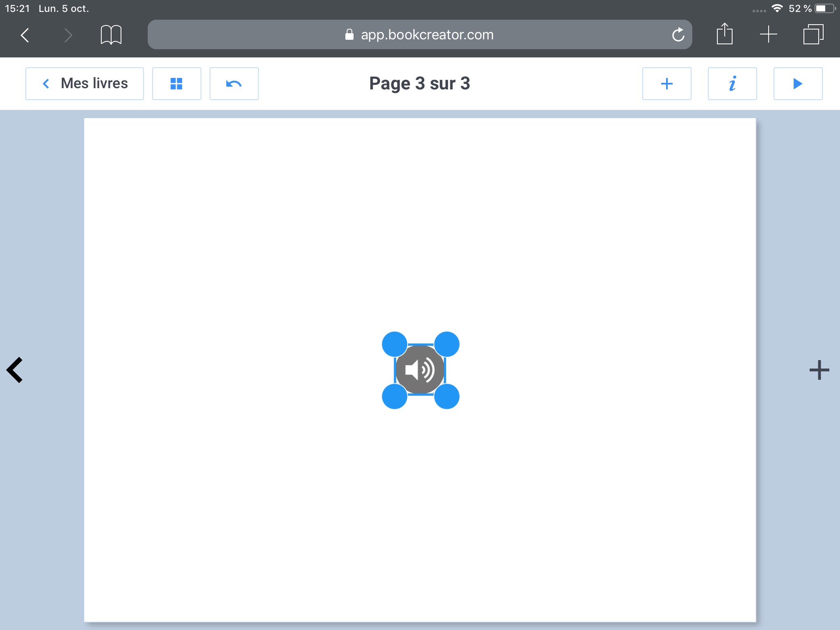840x630 pixels.
Task: Play the book in read mode
Action: click(798, 84)
